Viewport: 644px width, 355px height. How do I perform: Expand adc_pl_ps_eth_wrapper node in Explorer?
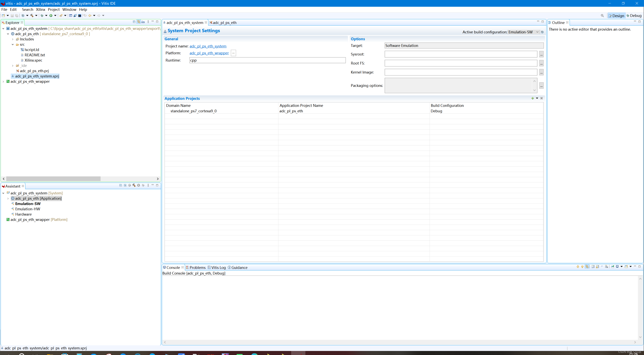[x=3, y=82]
